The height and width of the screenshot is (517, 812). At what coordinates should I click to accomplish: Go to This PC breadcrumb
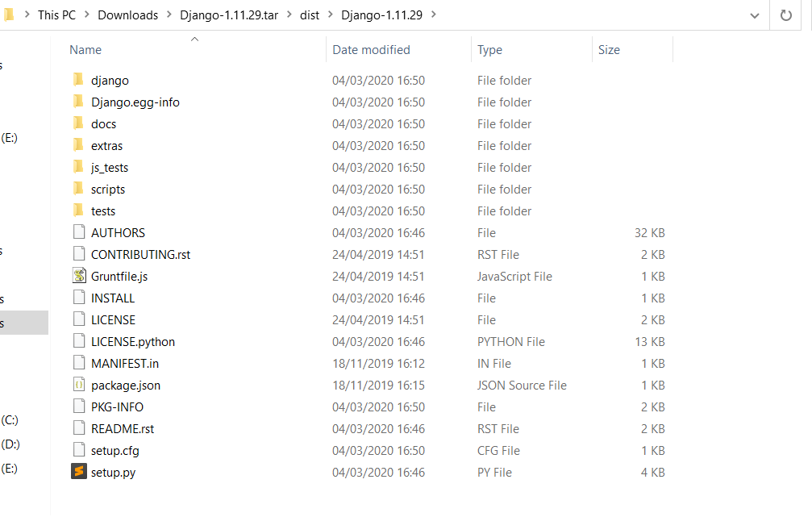tap(57, 15)
